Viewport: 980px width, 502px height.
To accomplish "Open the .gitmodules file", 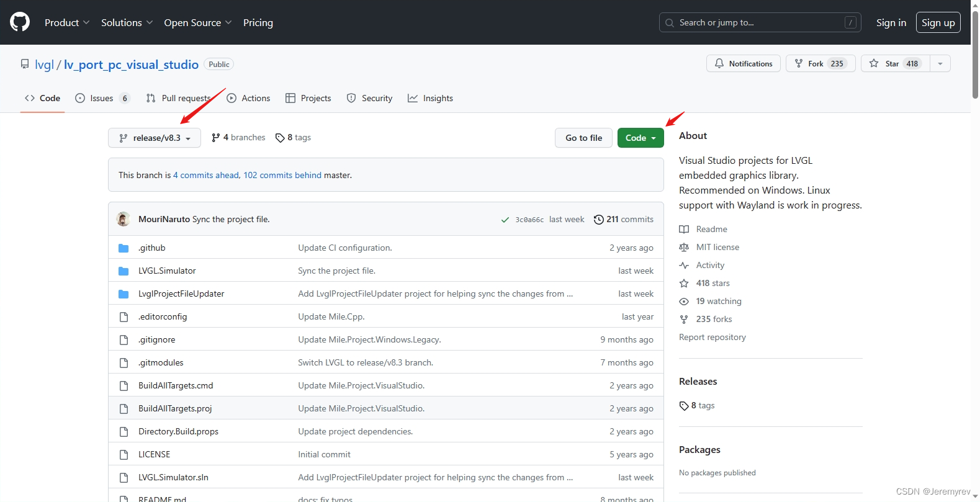I will 161,362.
